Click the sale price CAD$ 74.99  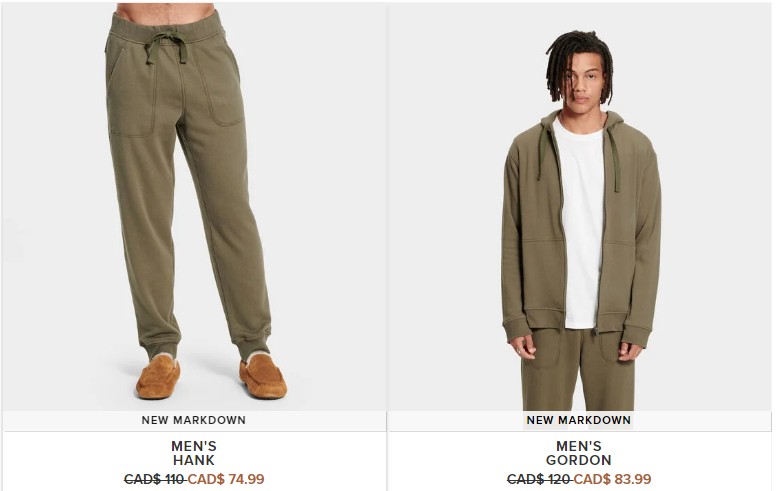pos(226,479)
